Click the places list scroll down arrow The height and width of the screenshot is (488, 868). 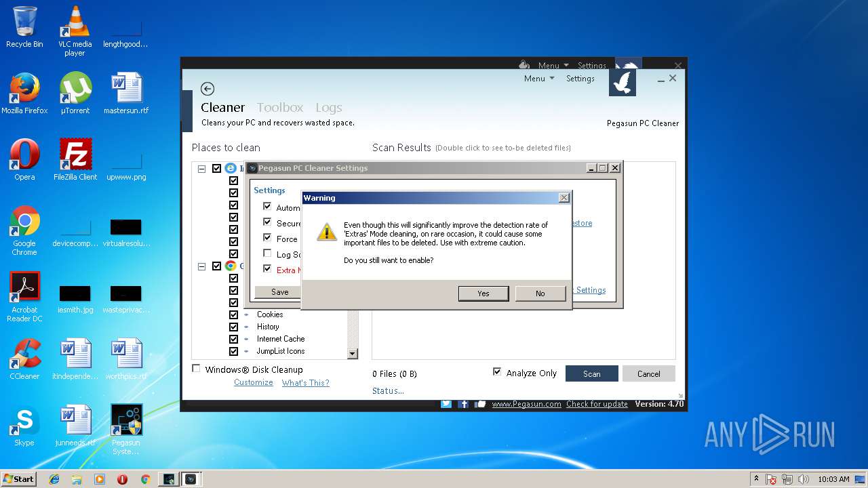coord(353,354)
